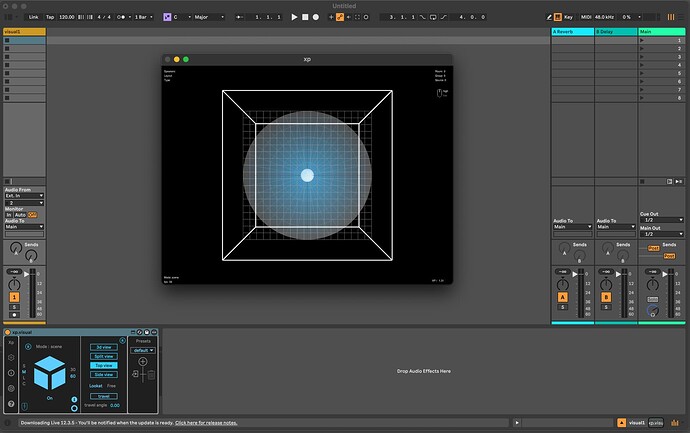Click the mouse icon in xp window
Image resolution: width=690 pixels, height=433 pixels.
click(x=438, y=93)
